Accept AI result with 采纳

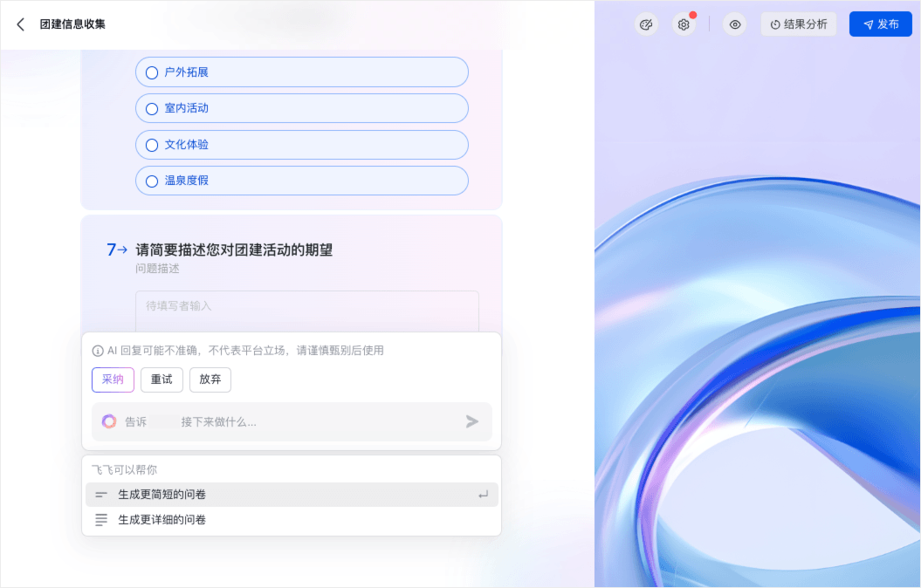point(113,379)
